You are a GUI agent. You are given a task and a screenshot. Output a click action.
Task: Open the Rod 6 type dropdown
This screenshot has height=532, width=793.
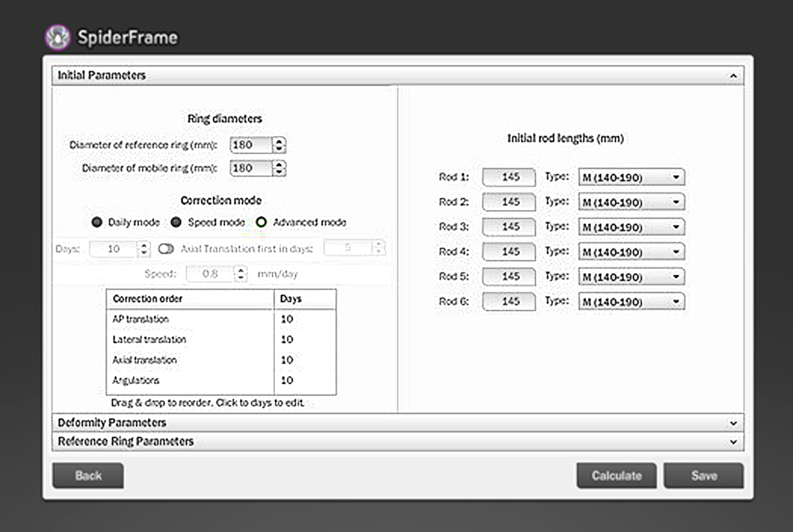[x=632, y=302]
